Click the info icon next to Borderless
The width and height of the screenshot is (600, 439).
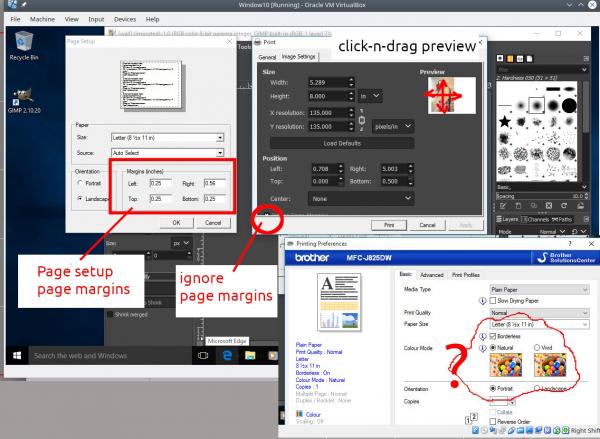tap(483, 336)
